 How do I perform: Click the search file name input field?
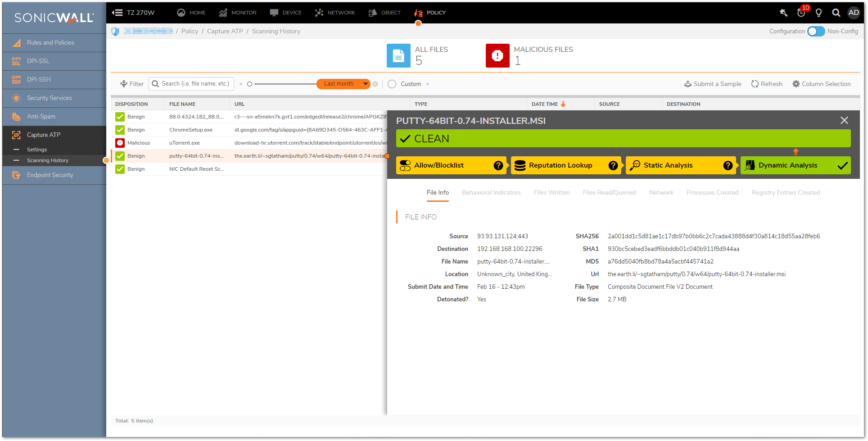point(195,84)
